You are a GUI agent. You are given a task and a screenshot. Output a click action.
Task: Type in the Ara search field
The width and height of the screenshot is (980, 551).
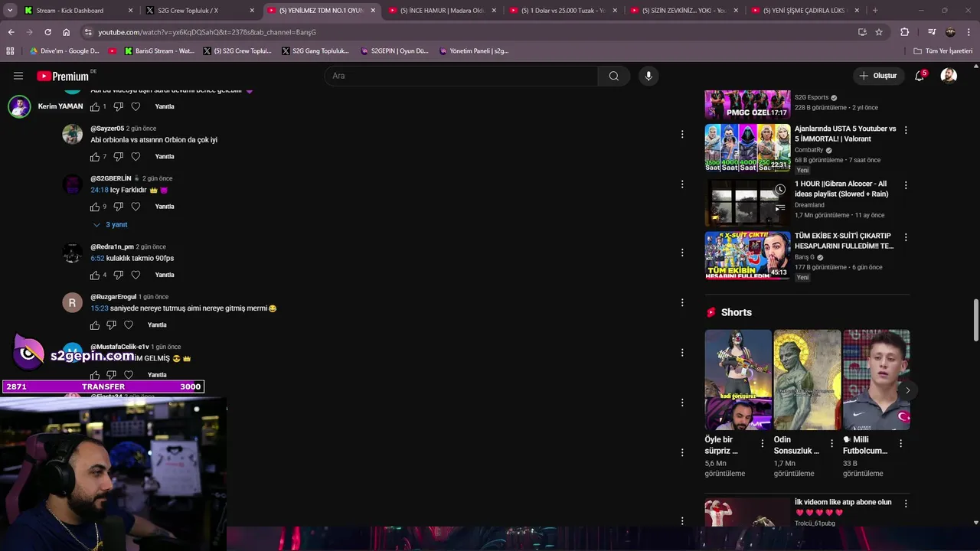(461, 76)
